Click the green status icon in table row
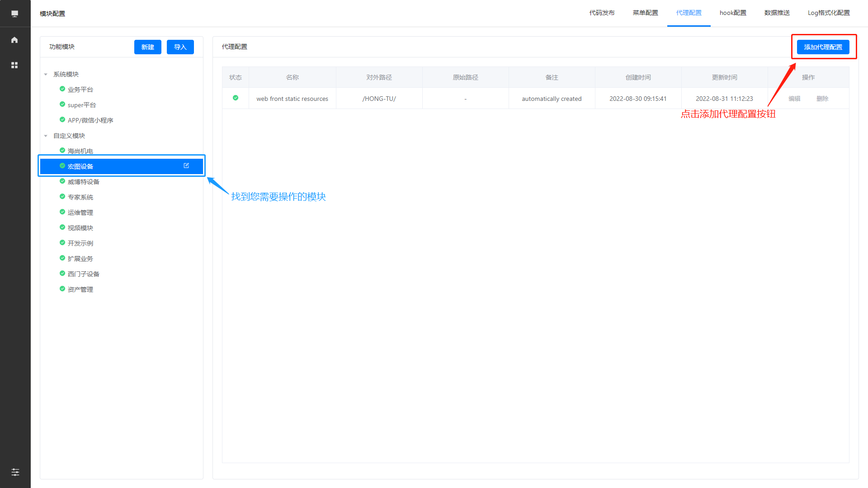Viewport: 868px width, 488px height. (236, 98)
